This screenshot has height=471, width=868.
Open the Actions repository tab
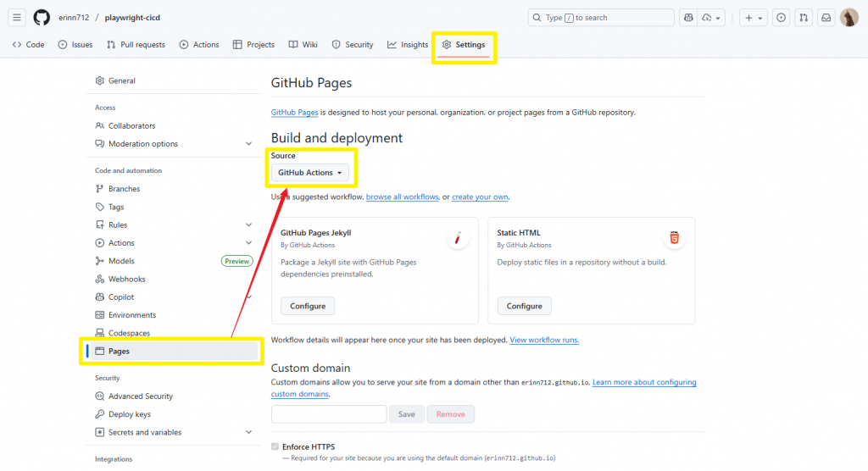[x=199, y=45]
